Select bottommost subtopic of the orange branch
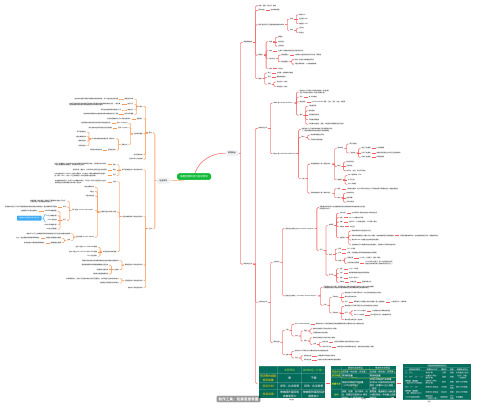477x408 pixels. coord(149,228)
